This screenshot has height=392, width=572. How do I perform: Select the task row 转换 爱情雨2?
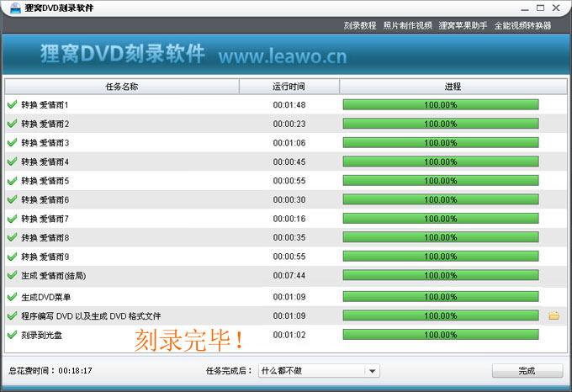point(286,124)
